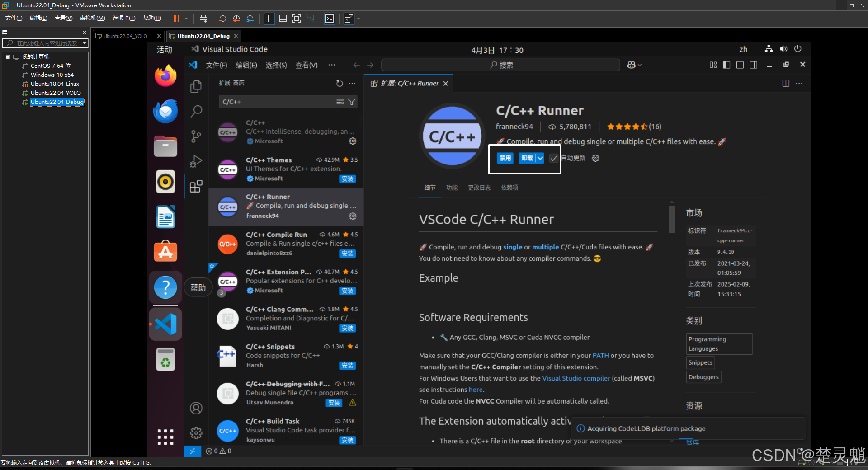This screenshot has width=868, height=470.
Task: Go forward in VS Code navigation
Action: [x=370, y=65]
